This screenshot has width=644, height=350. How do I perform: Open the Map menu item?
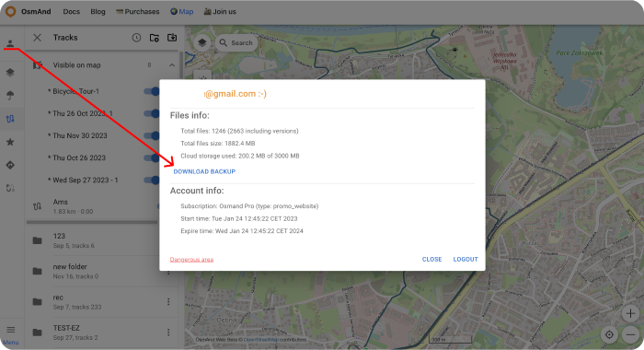click(181, 12)
